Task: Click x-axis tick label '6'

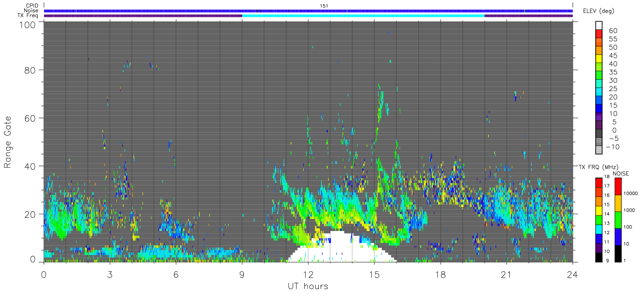Action: point(176,274)
